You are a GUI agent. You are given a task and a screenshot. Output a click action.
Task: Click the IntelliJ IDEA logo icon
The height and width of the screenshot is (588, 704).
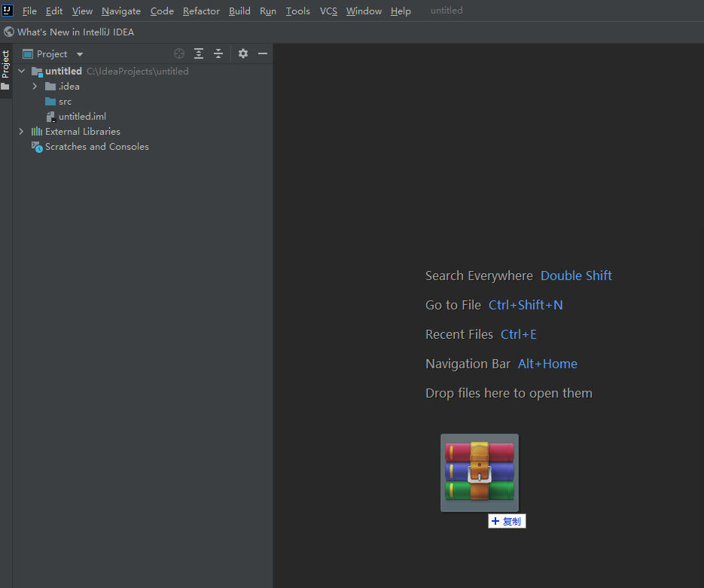click(8, 10)
